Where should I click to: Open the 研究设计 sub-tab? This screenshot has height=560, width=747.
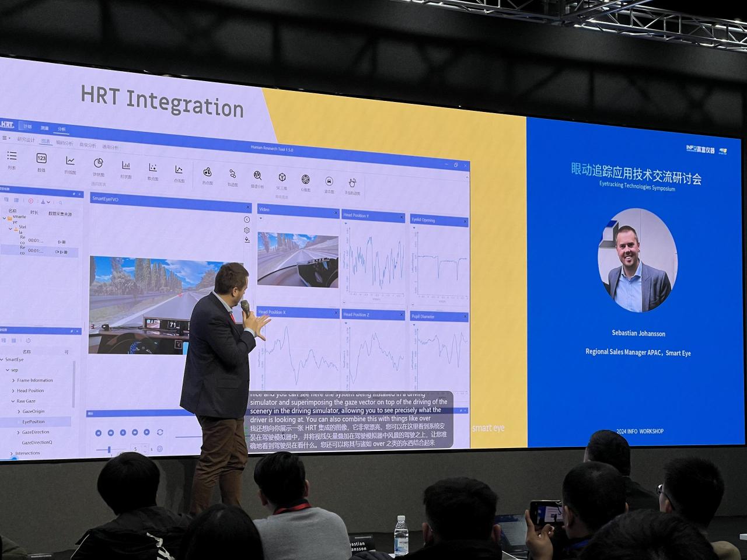(x=26, y=140)
